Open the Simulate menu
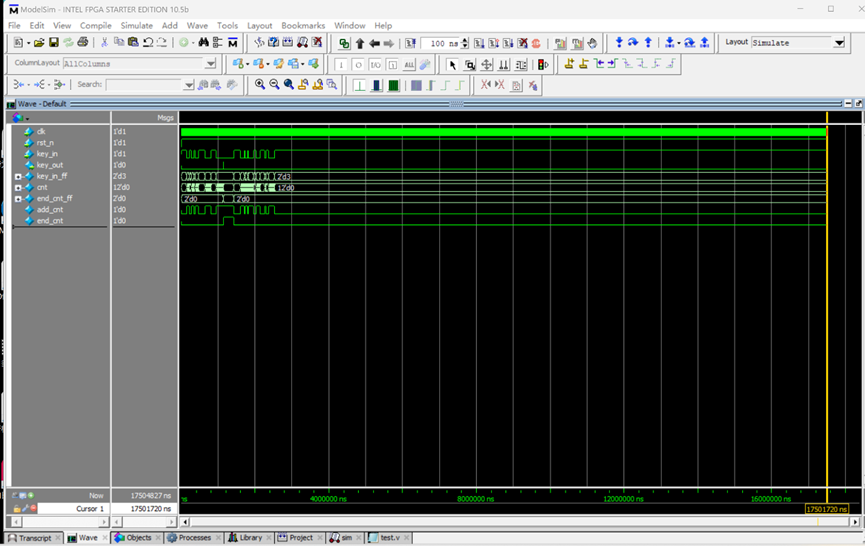The height and width of the screenshot is (546, 865). click(x=136, y=25)
